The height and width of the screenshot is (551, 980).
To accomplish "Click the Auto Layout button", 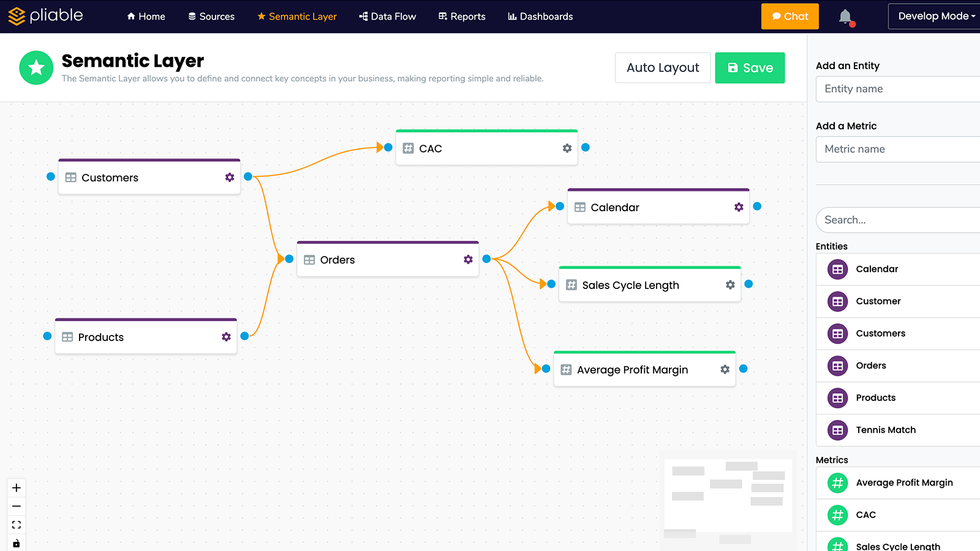I will coord(663,68).
